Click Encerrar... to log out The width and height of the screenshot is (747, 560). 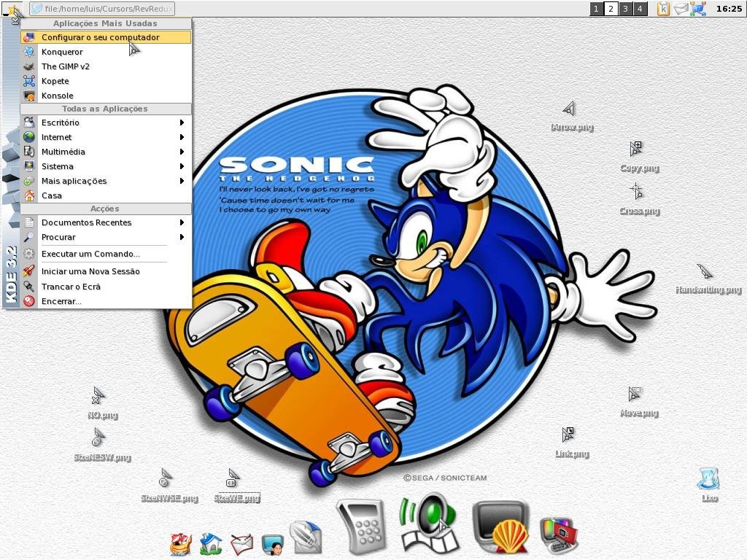point(106,301)
